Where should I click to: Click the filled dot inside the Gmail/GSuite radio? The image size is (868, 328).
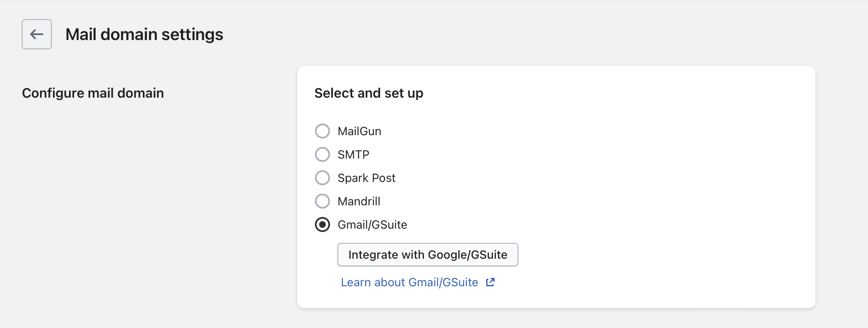click(x=322, y=225)
